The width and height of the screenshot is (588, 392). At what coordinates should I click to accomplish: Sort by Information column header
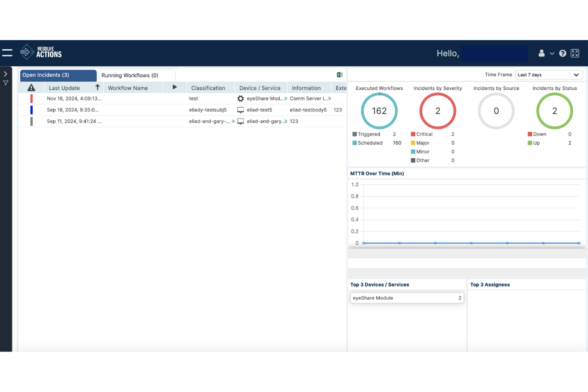click(306, 88)
